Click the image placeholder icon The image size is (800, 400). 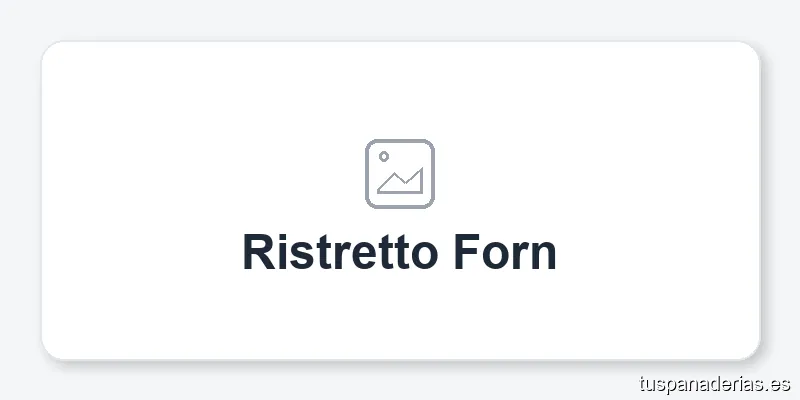pos(400,174)
